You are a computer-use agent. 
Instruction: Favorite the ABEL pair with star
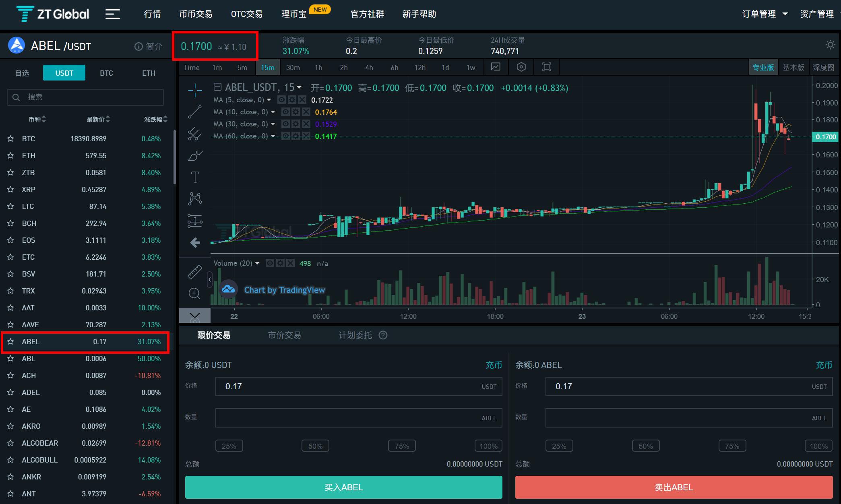(10, 341)
